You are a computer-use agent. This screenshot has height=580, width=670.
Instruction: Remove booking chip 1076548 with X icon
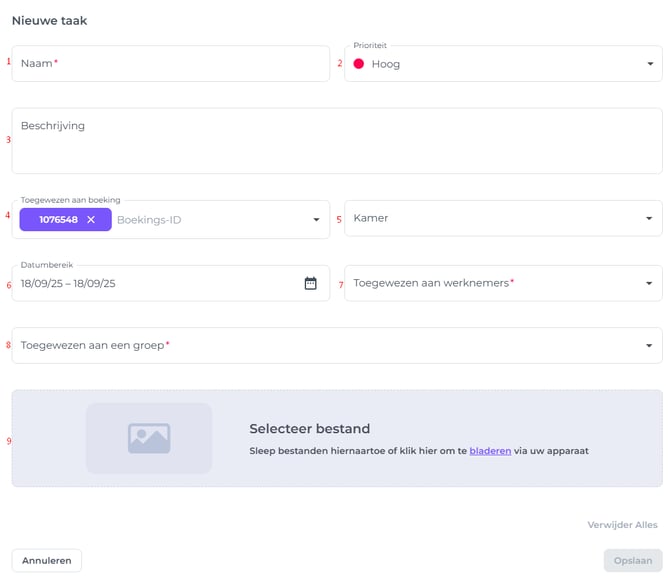[x=91, y=220]
